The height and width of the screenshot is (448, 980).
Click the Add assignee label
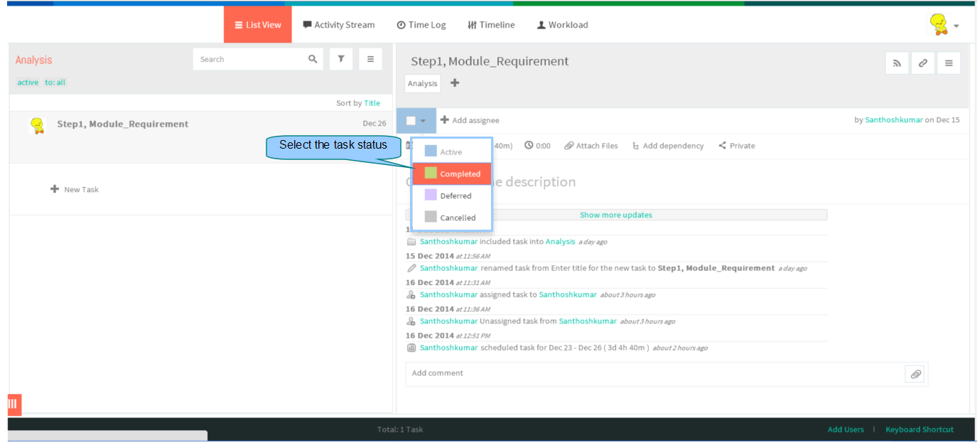click(475, 120)
